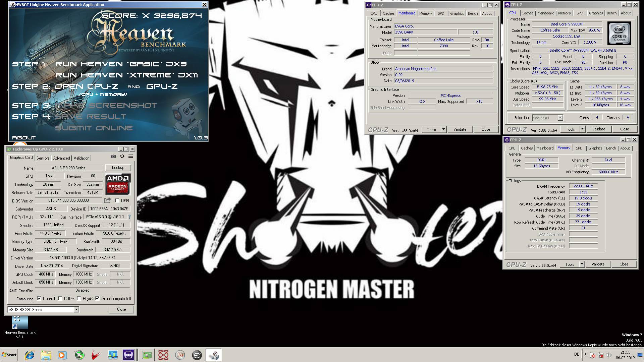Select SPD tab in Memory CPU-Z window
Image resolution: width=644 pixels, height=362 pixels.
click(x=579, y=148)
